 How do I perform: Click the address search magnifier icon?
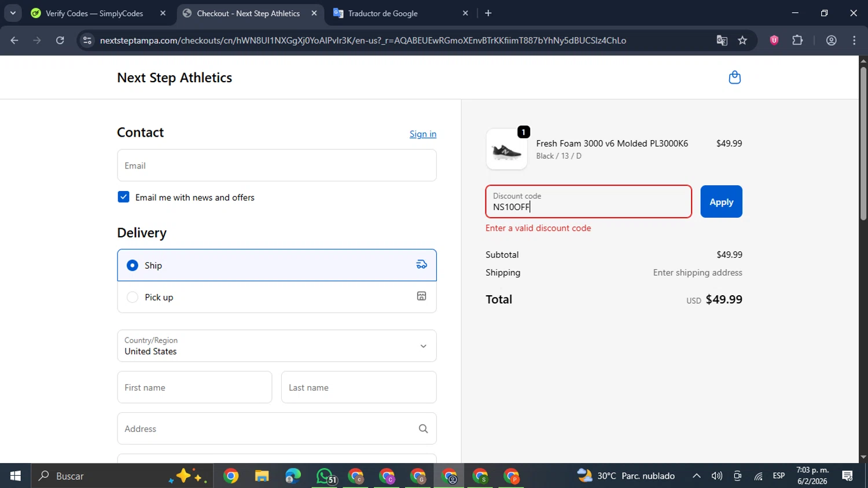(x=423, y=429)
